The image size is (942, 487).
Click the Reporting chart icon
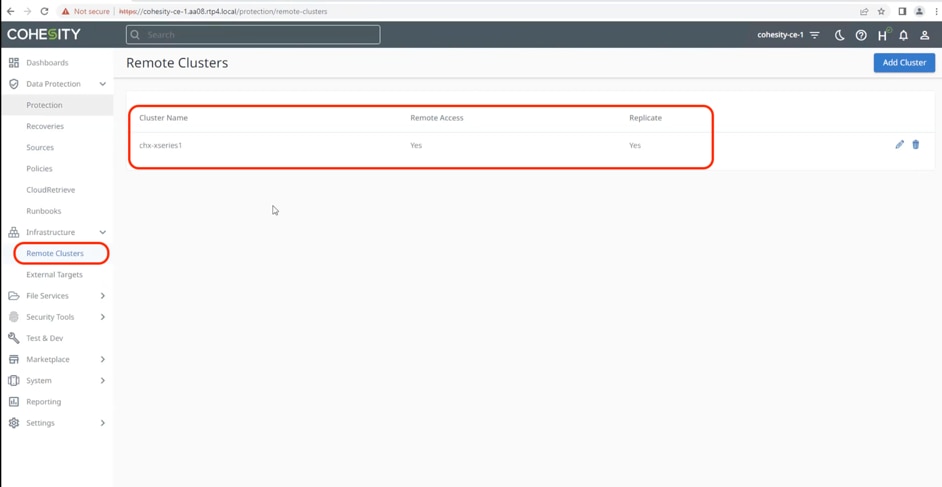click(x=14, y=402)
